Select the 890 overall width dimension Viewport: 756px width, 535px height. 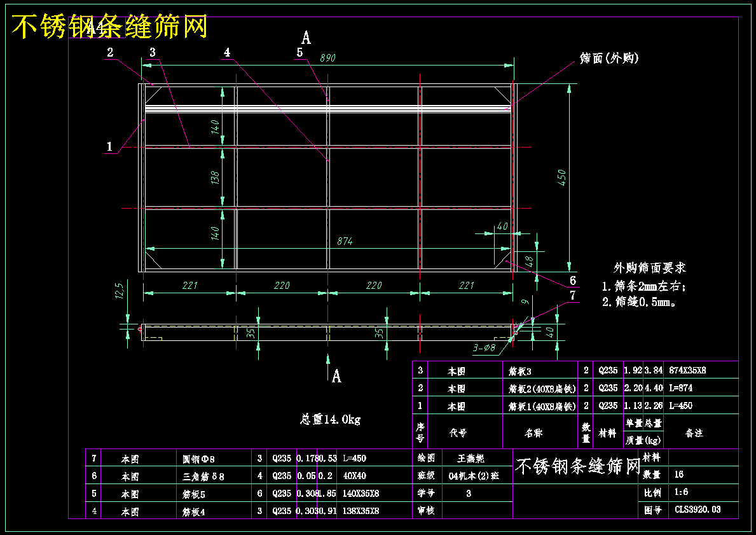(328, 58)
